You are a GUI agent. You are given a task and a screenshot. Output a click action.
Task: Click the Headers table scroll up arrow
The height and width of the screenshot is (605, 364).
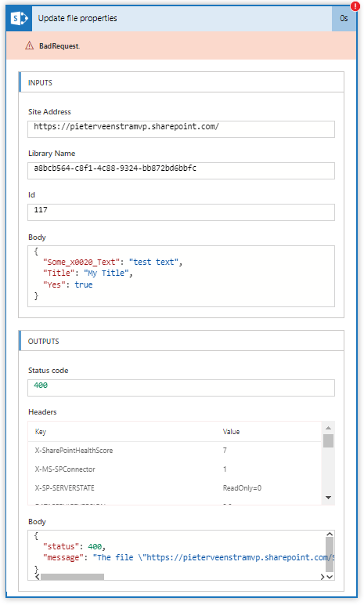tap(329, 428)
